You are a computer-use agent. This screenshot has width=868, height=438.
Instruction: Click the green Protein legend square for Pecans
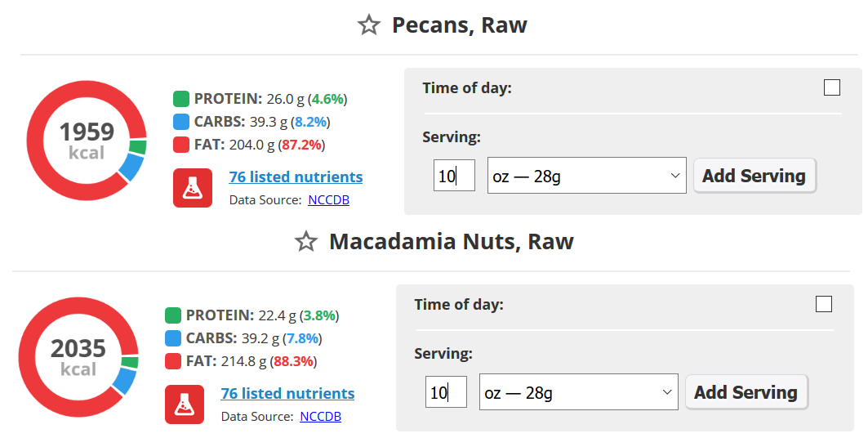point(181,99)
